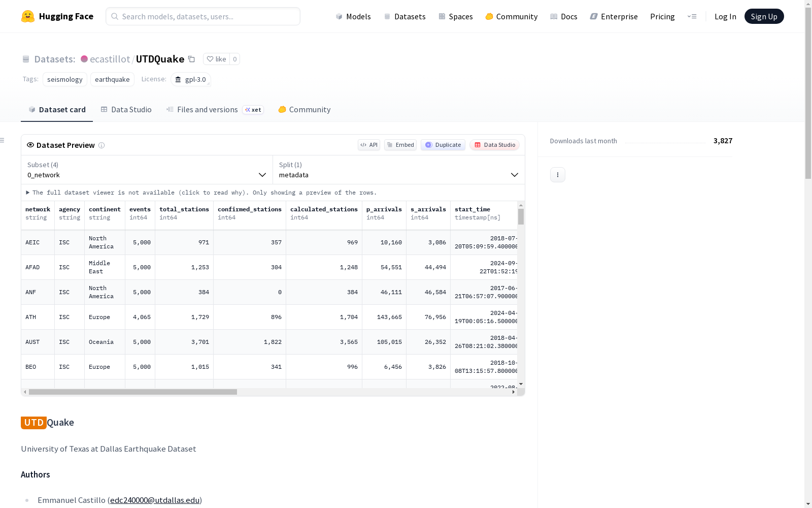
Task: Click the table scroll down arrow
Action: (x=521, y=384)
